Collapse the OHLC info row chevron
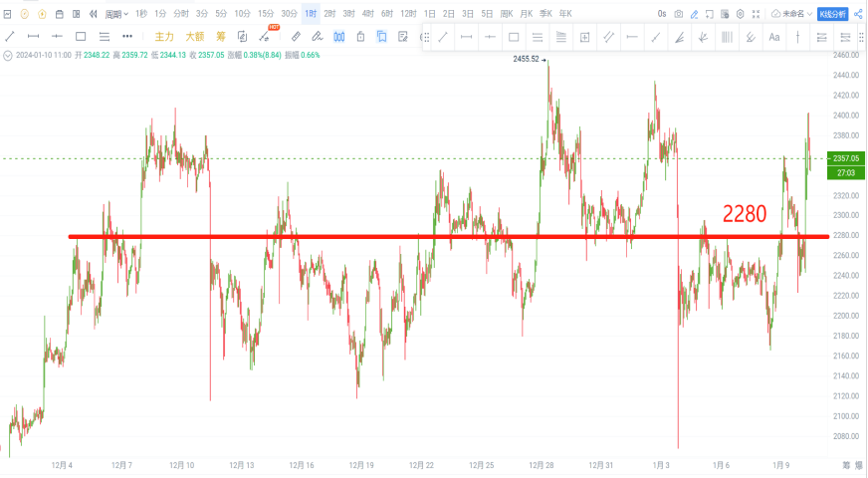Image resolution: width=868 pixels, height=478 pixels. 7,56
